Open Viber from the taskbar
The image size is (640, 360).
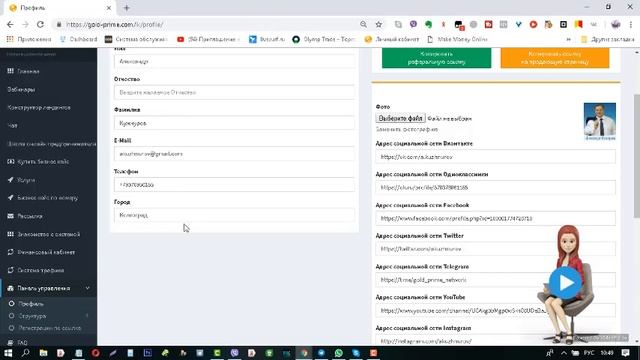coord(234,353)
